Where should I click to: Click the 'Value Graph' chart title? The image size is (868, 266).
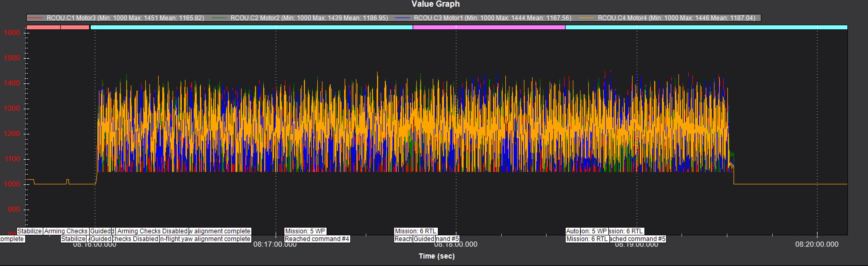click(435, 4)
